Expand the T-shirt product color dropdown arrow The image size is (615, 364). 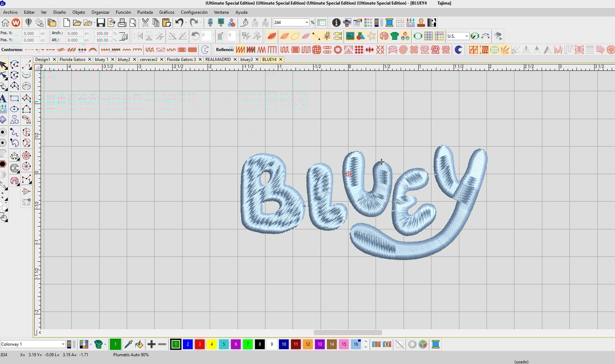click(105, 344)
